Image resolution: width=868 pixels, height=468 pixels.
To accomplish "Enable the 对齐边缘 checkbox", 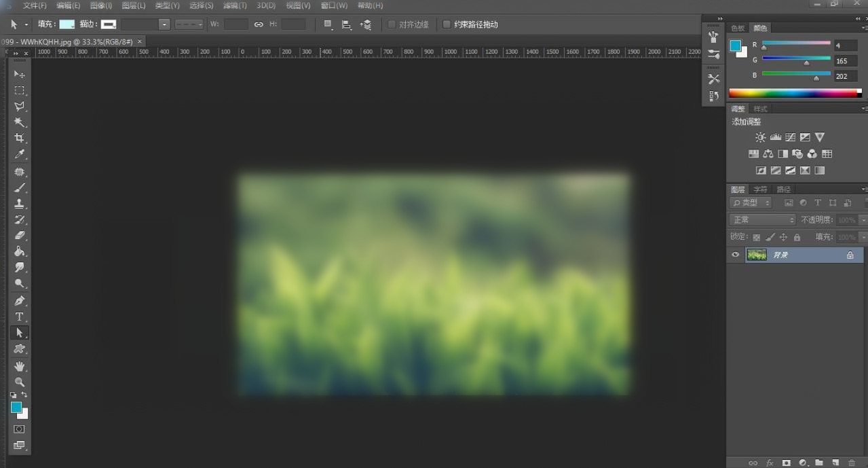I will [392, 24].
